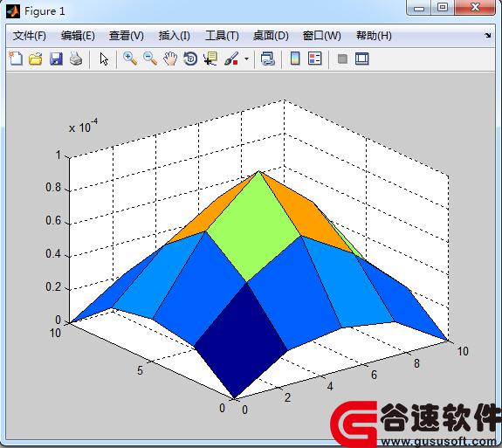This screenshot has width=502, height=448.
Task: Open the 工具(T) menu
Action: [x=222, y=36]
